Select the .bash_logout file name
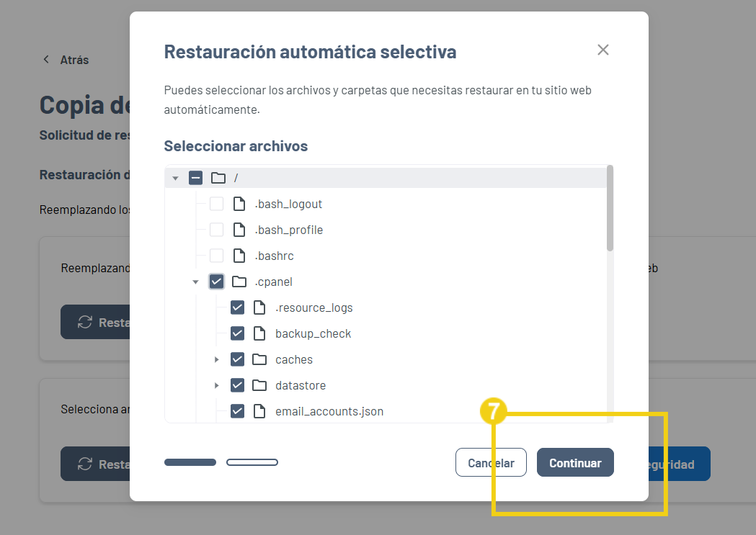 pos(288,204)
